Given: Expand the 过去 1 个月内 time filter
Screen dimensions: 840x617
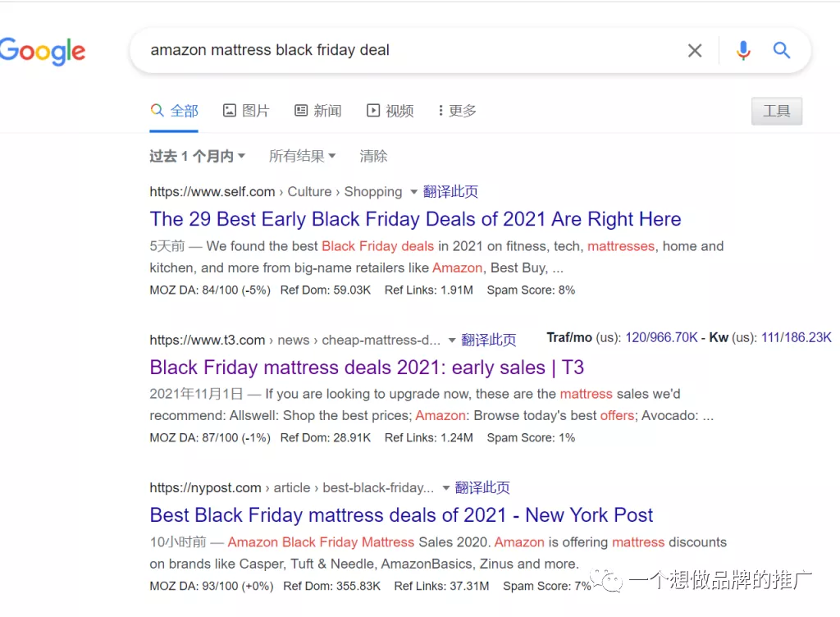Looking at the screenshot, I should pos(197,157).
